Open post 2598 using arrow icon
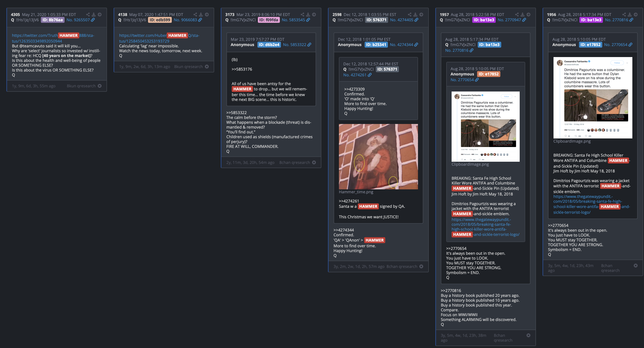Viewport: 644px width, 348px height. [x=421, y=14]
